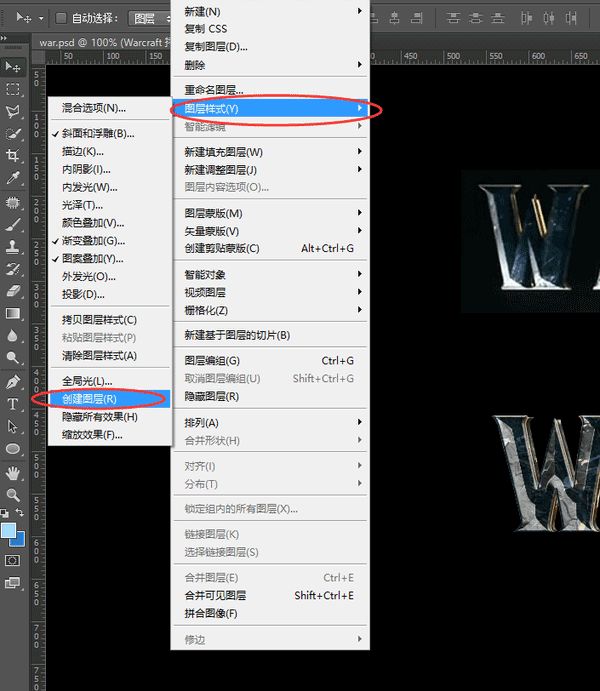Select the Move tool in toolbox
The image size is (600, 691).
point(12,67)
